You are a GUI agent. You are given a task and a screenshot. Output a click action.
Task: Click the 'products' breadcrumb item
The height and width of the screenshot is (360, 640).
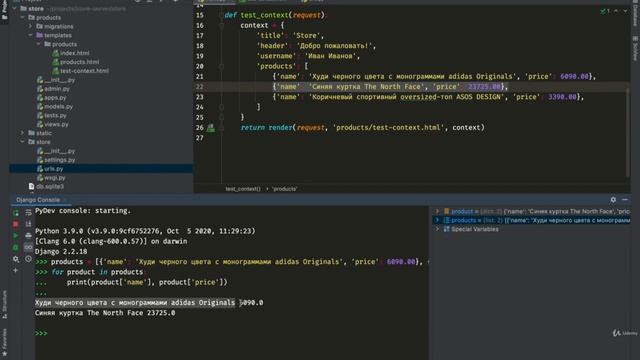[284, 189]
